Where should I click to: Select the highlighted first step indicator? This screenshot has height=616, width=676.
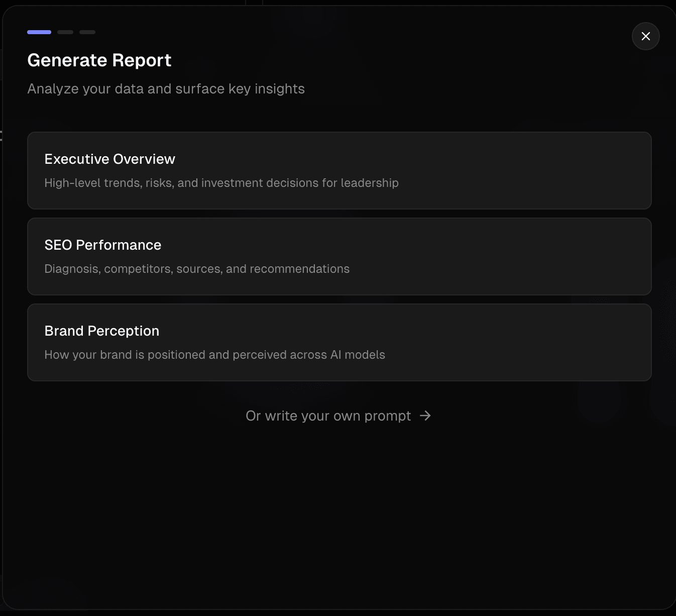click(x=39, y=32)
